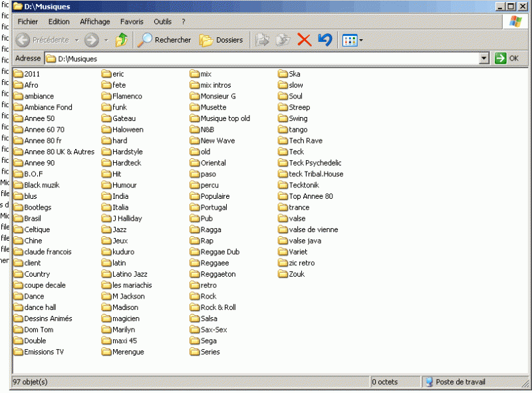
Task: Open the Favoris menu
Action: (132, 22)
